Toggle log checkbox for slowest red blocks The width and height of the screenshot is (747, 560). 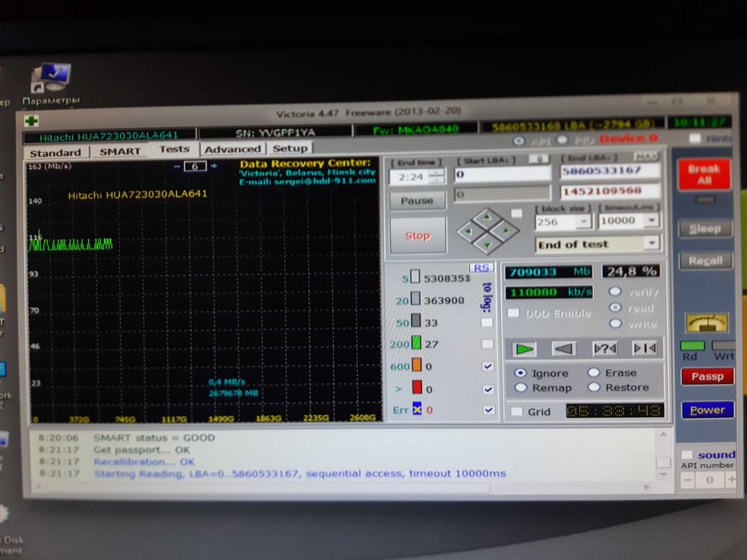488,389
